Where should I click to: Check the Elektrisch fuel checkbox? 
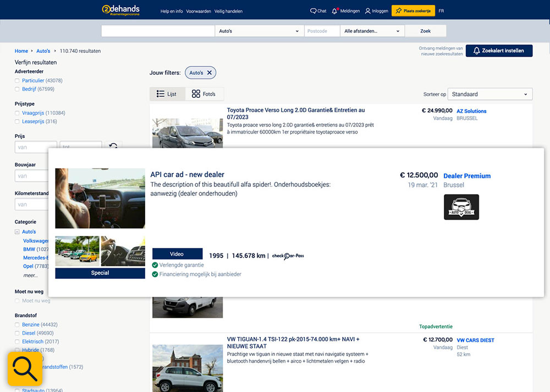tap(17, 341)
